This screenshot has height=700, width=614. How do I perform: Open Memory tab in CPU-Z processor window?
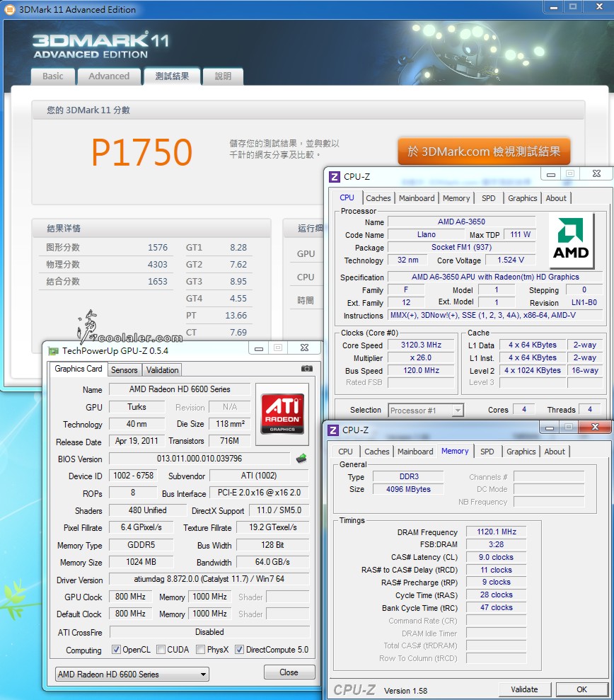point(456,198)
